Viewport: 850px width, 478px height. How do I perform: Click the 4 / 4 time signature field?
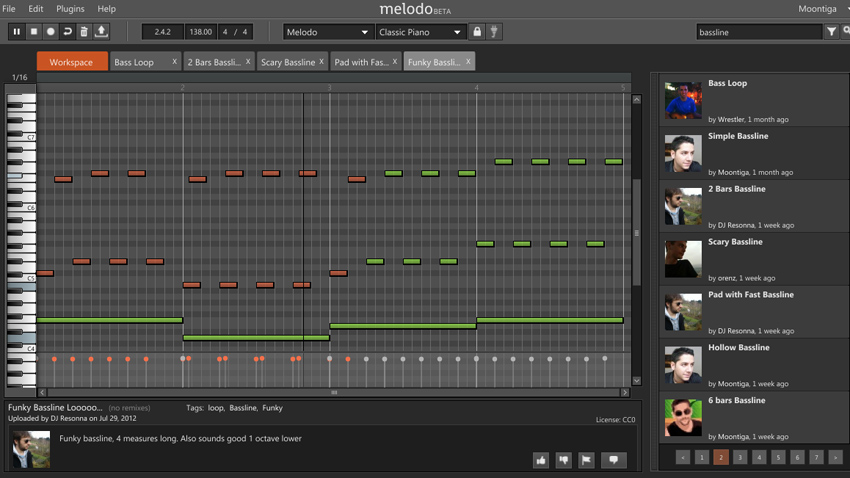[x=235, y=32]
